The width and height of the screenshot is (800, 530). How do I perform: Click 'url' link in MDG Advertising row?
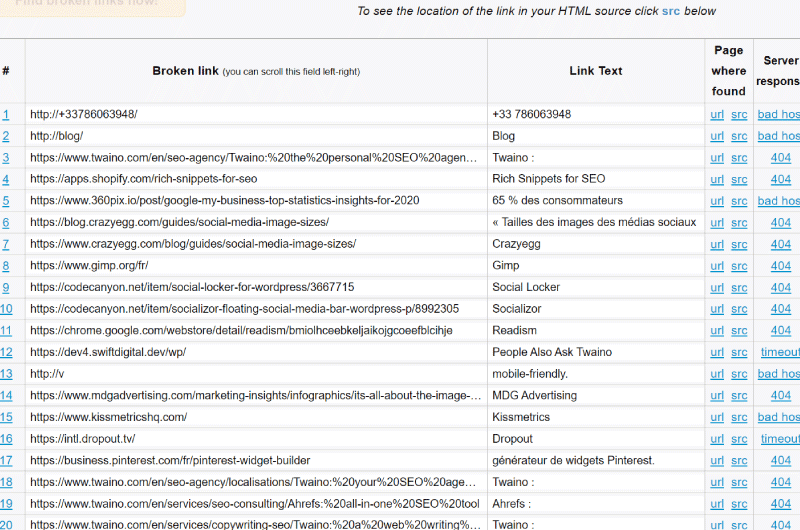click(717, 396)
